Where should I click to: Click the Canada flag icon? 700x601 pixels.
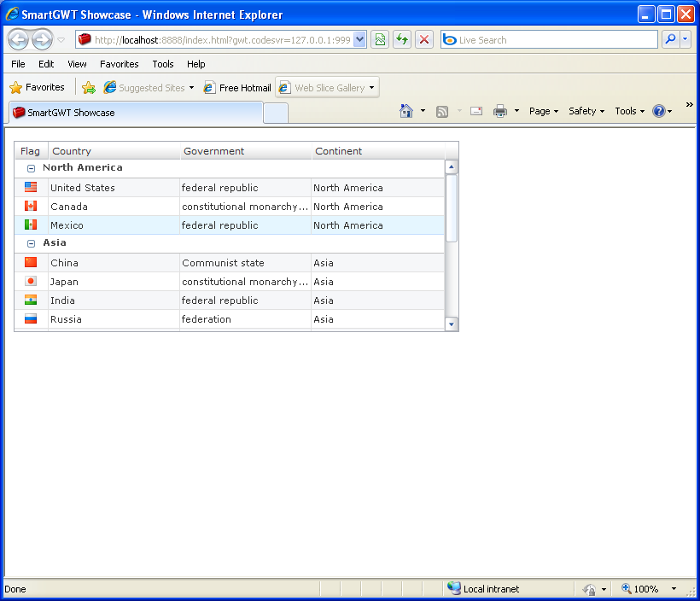tap(31, 206)
